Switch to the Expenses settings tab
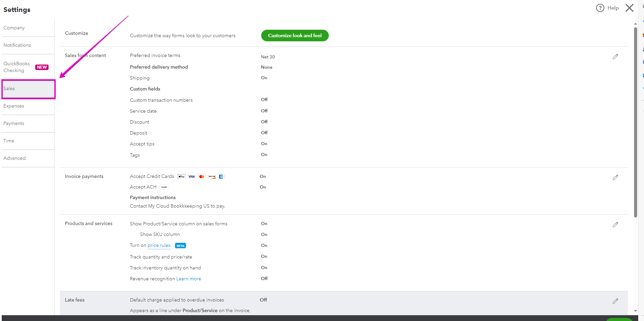The height and width of the screenshot is (321, 644). tap(28, 106)
